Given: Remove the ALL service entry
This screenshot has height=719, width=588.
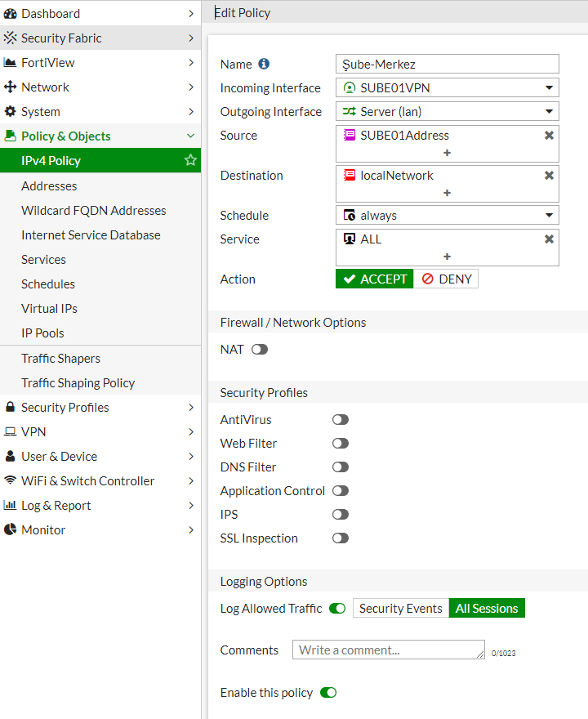Looking at the screenshot, I should coord(549,239).
